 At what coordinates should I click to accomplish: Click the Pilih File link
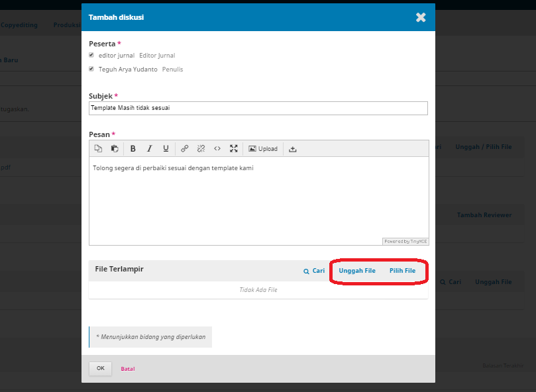tap(402, 271)
